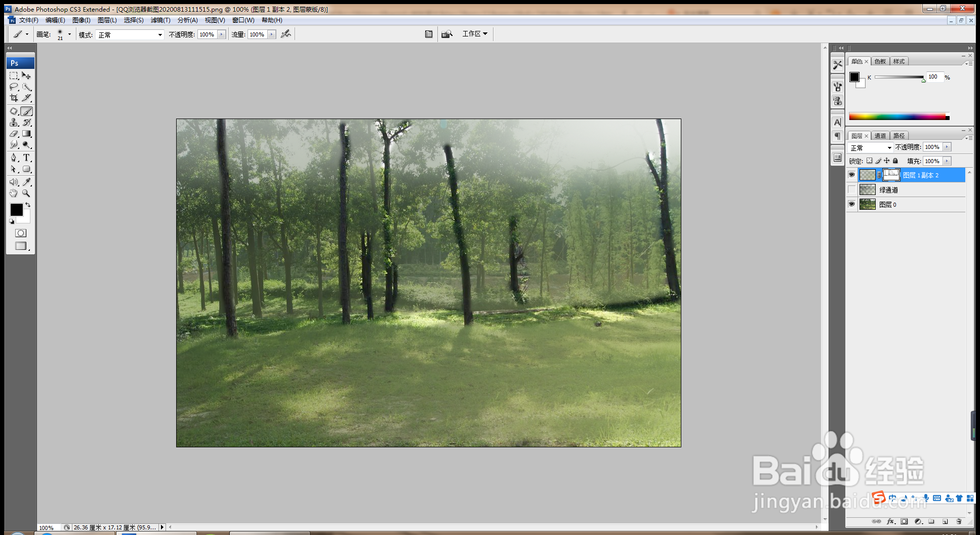Select the Rounded Rectangle shape tool
980x535 pixels.
point(27,169)
